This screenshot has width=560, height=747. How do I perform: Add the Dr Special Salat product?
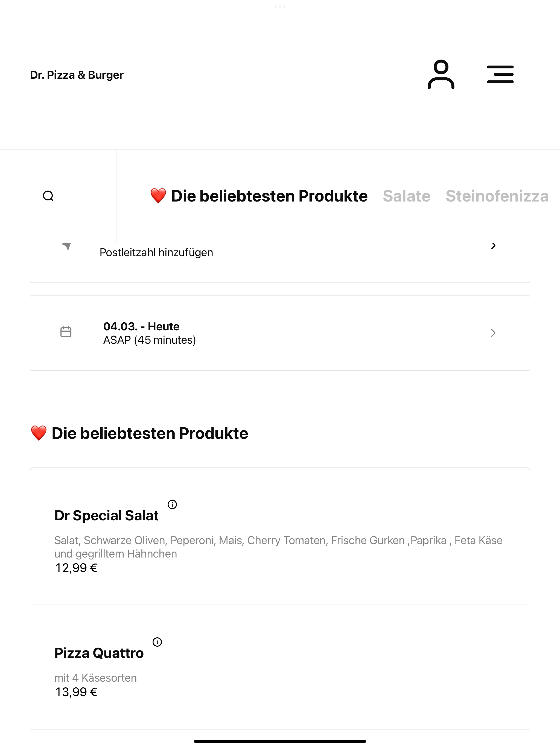(x=280, y=536)
